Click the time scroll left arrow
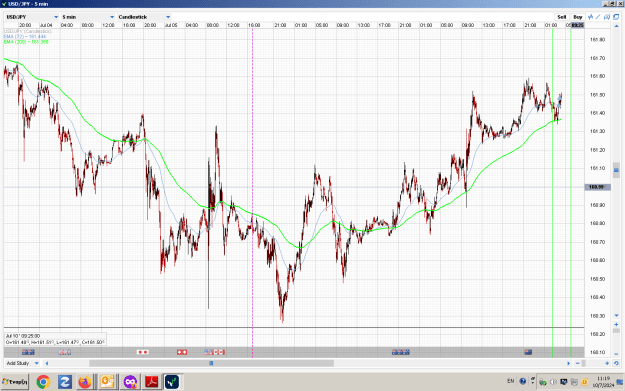 tap(47, 363)
